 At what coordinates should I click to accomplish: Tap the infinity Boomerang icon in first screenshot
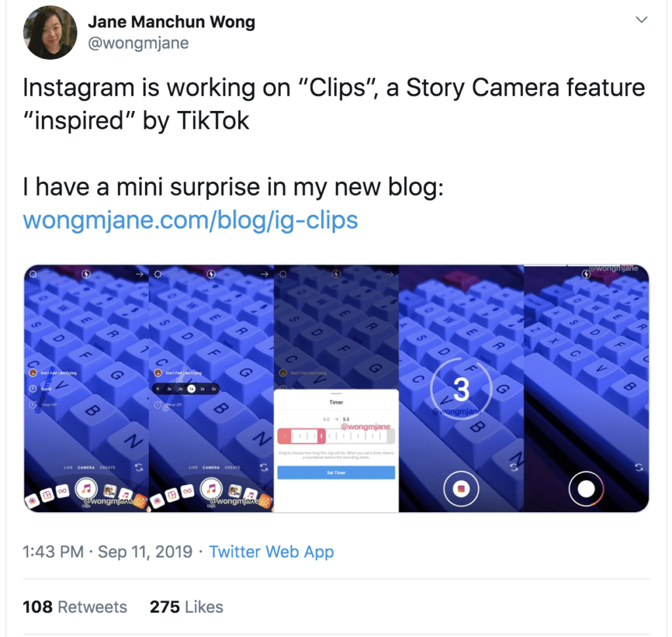[x=62, y=491]
